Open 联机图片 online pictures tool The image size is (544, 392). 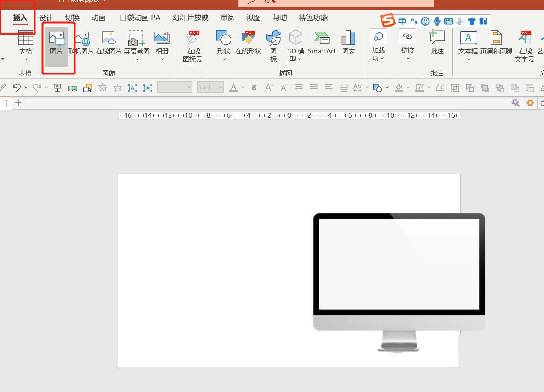point(81,43)
